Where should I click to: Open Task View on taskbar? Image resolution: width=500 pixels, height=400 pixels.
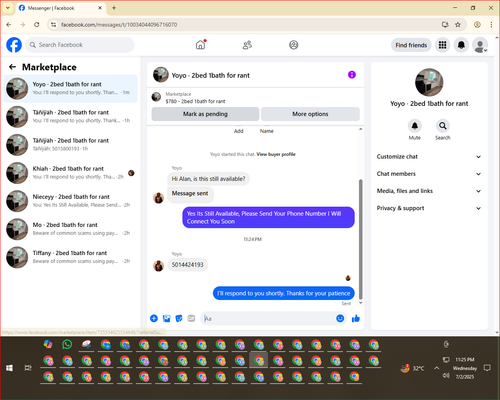click(x=28, y=368)
